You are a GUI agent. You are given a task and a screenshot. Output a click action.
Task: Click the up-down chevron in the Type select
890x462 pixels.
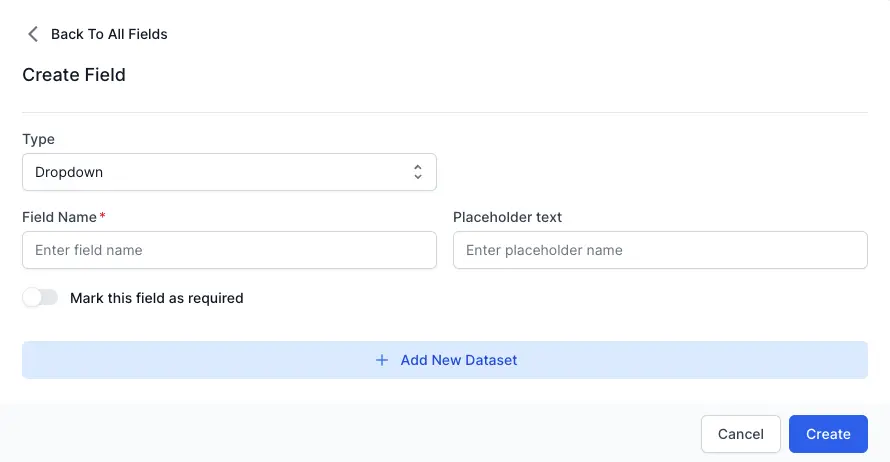click(x=418, y=172)
